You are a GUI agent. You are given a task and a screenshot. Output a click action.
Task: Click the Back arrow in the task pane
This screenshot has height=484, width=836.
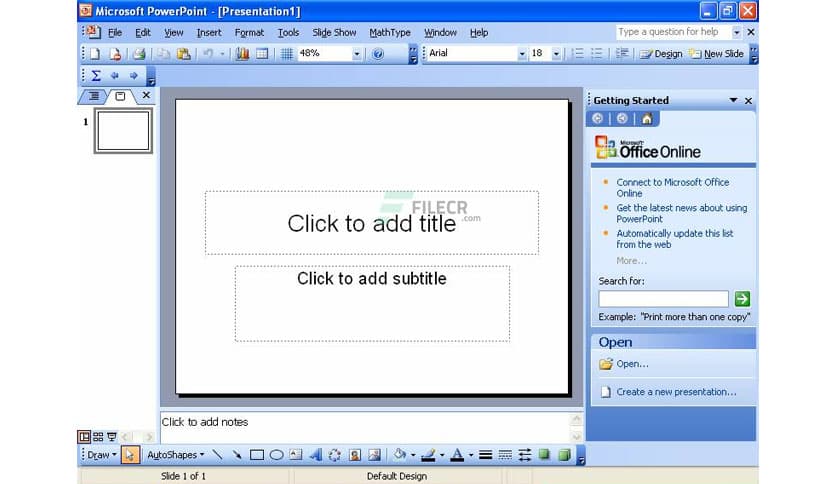598,119
